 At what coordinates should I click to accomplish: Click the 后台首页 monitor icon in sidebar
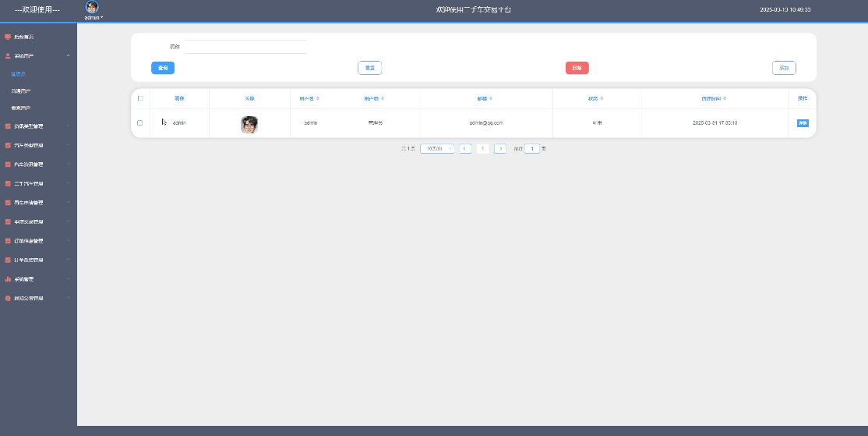click(x=8, y=37)
